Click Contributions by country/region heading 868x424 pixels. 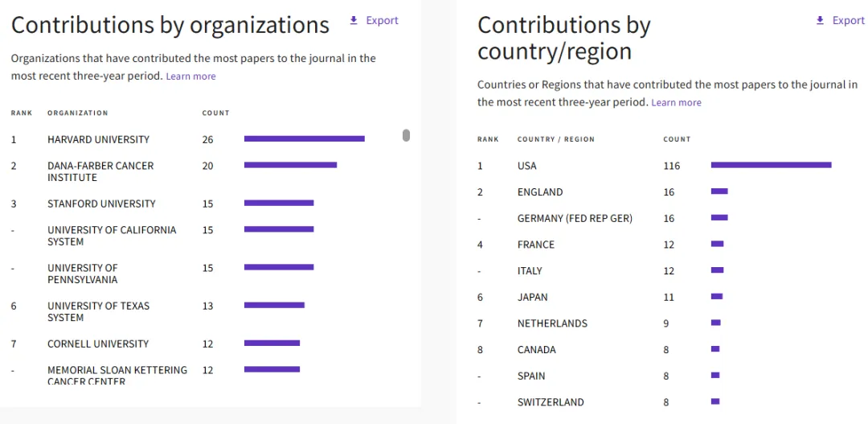coord(564,39)
